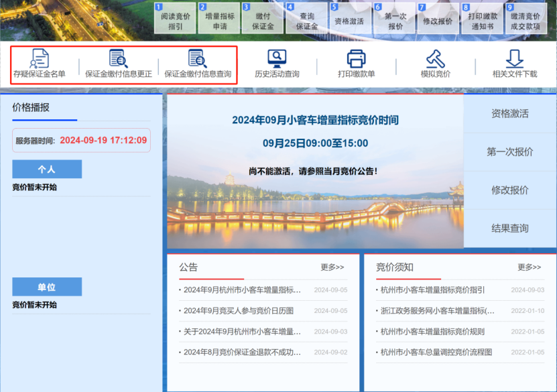
Task: Click the 存疑保证金名单 icon
Action: pyautogui.click(x=40, y=59)
